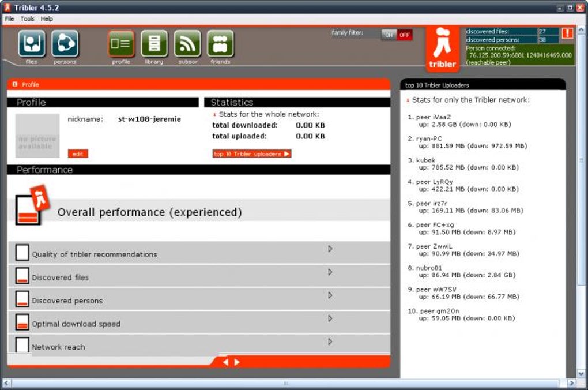
Task: Expand Quality of tribler recommendations arrow
Action: pyautogui.click(x=330, y=249)
